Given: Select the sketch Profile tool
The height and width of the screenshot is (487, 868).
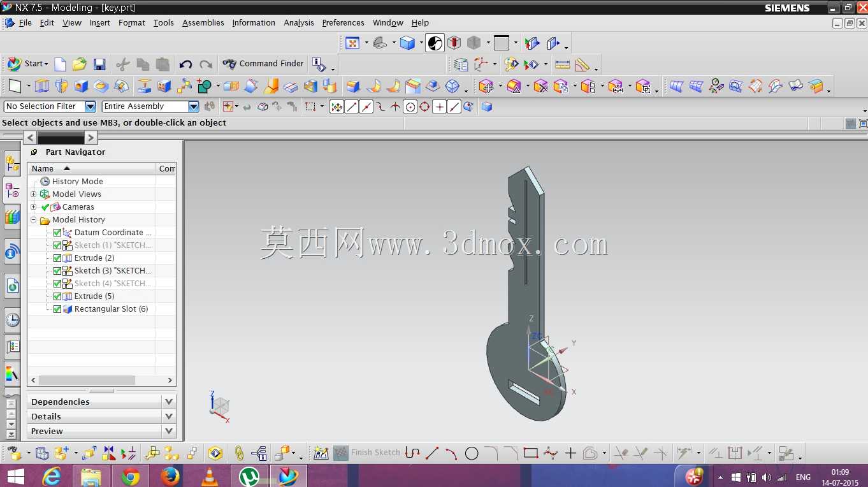Looking at the screenshot, I should [x=412, y=453].
